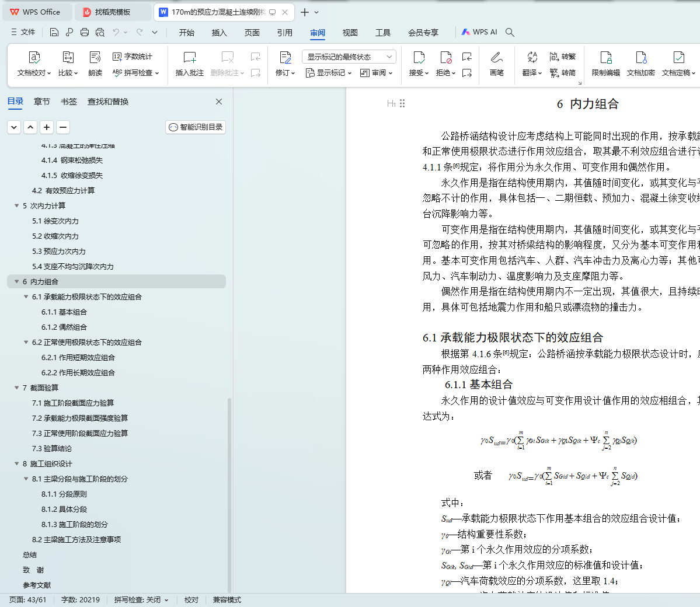Convert text with 转繁
This screenshot has width=700, height=607.
click(562, 57)
